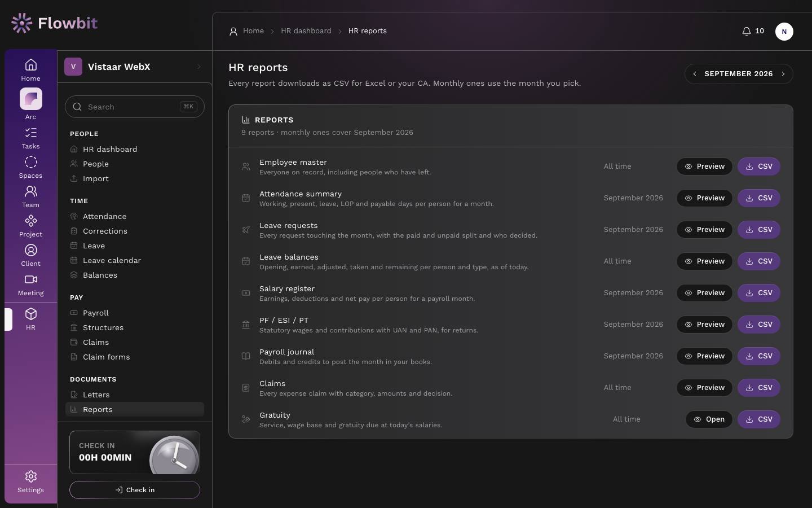Open the user avatar labeled N

click(x=784, y=32)
